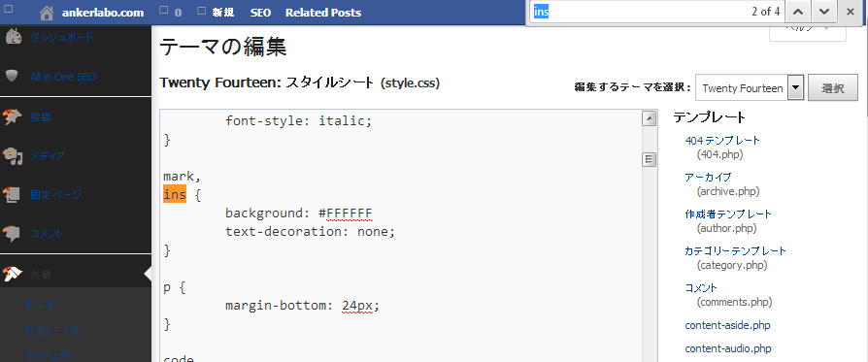Viewport: 868px width, 362px height.
Task: Open the New content menu in admin bar
Action: [216, 13]
